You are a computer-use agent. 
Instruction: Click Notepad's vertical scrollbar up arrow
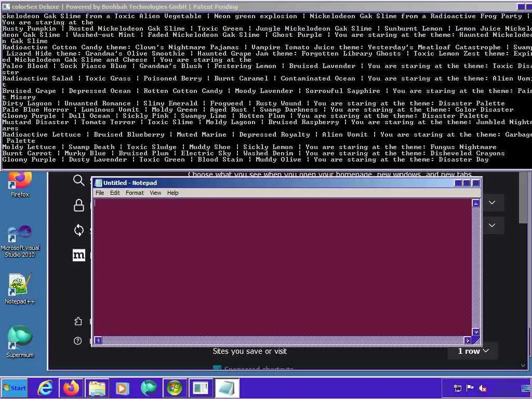[x=476, y=203]
